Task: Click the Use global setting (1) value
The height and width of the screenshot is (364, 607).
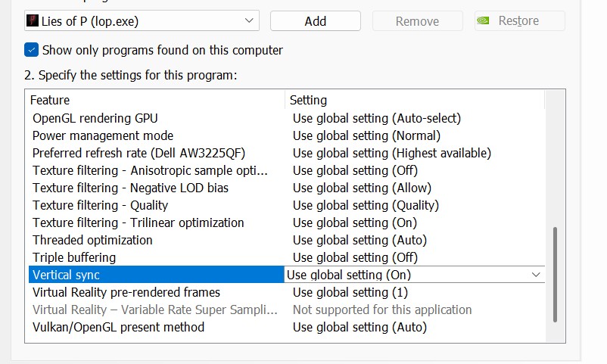Action: pyautogui.click(x=350, y=292)
